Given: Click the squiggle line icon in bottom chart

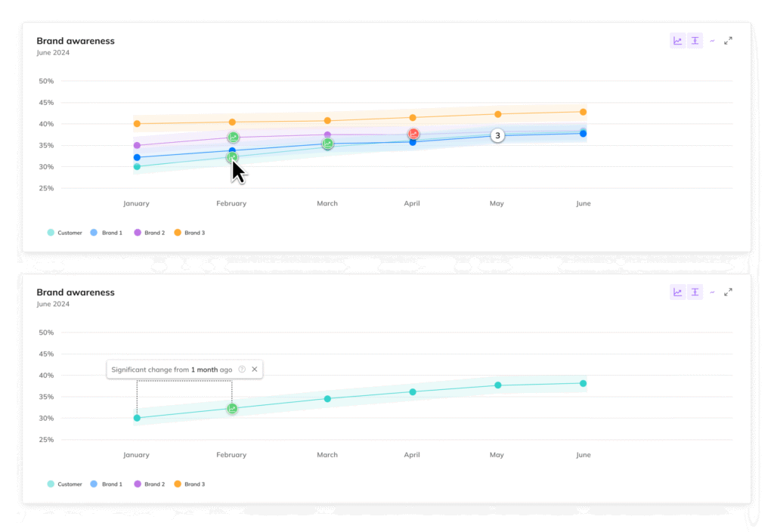Looking at the screenshot, I should [712, 292].
